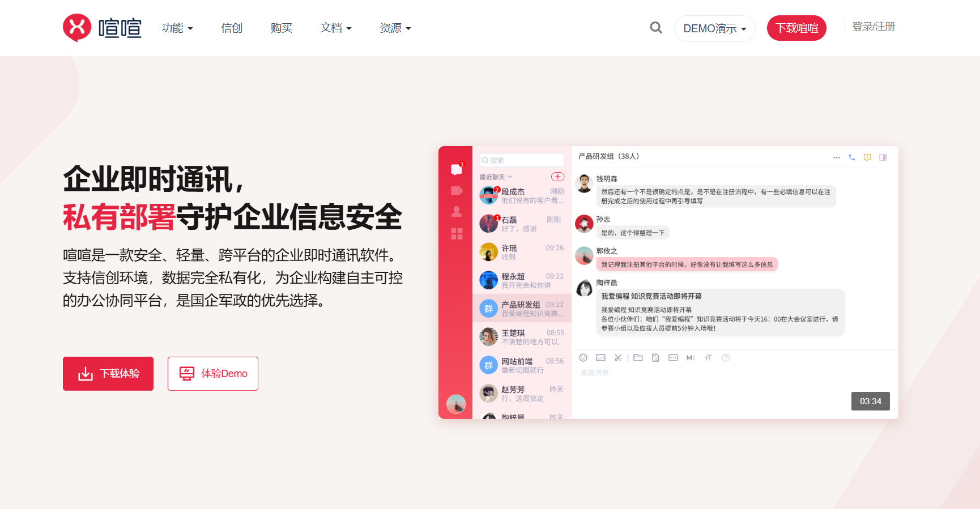Image resolution: width=980 pixels, height=509 pixels.
Task: Click the user avatar at sidebar bottom
Action: (x=456, y=404)
